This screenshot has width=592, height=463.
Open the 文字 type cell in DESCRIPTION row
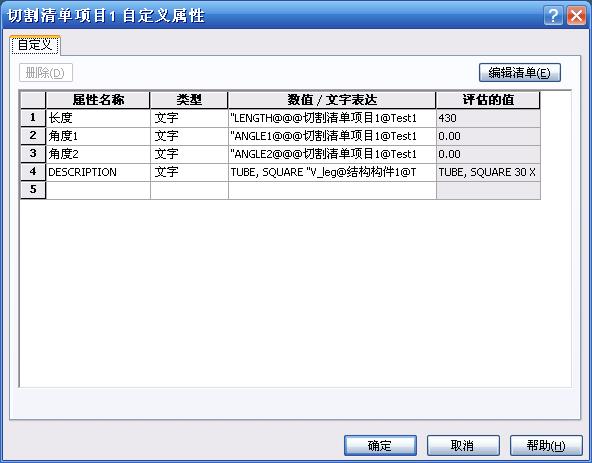click(x=189, y=173)
